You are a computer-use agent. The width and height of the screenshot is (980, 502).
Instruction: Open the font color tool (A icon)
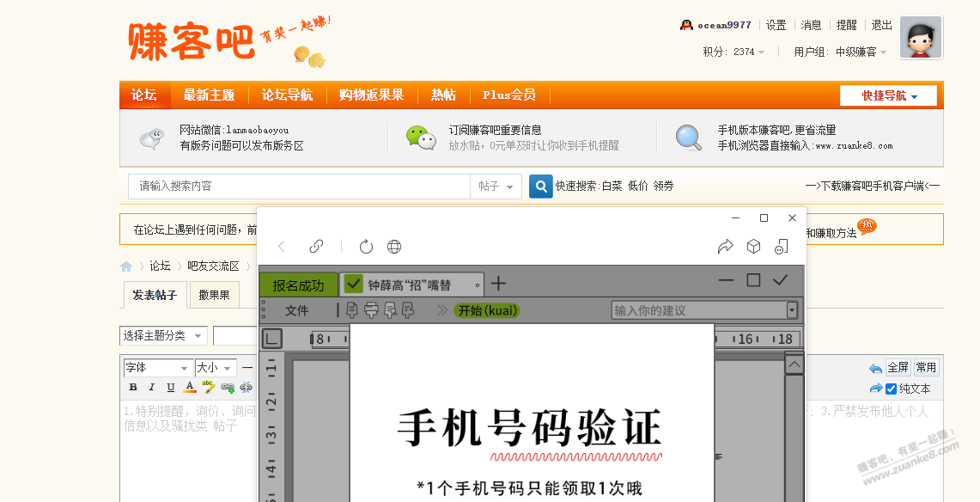tap(191, 387)
